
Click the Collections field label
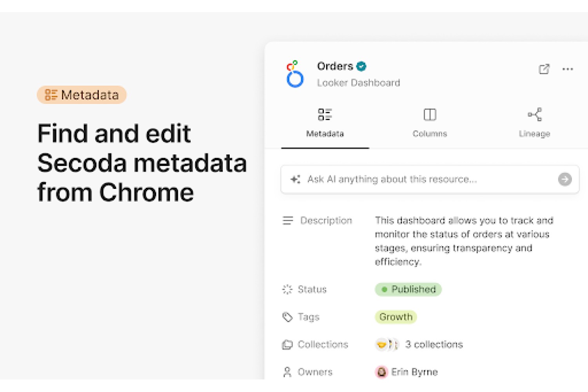pos(323,345)
